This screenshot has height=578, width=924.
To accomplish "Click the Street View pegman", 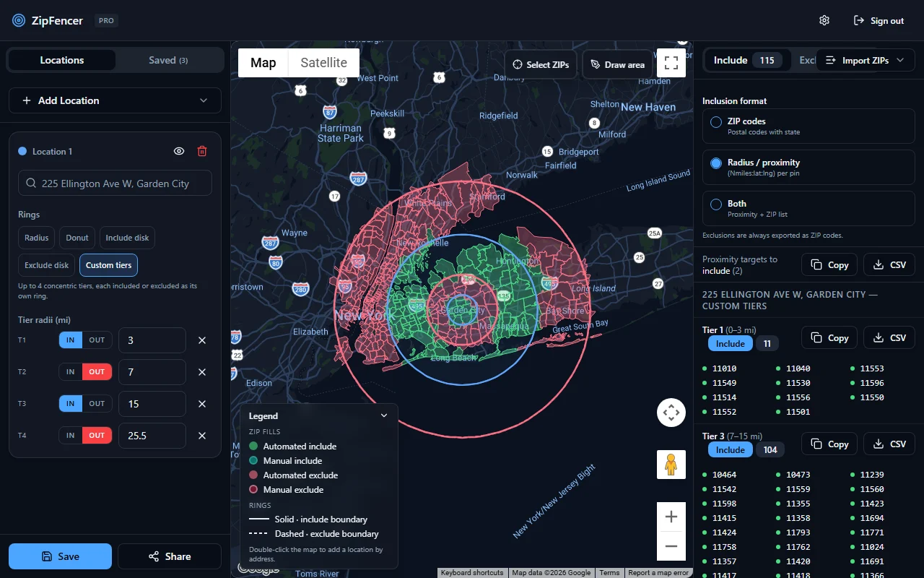I will [x=671, y=465].
